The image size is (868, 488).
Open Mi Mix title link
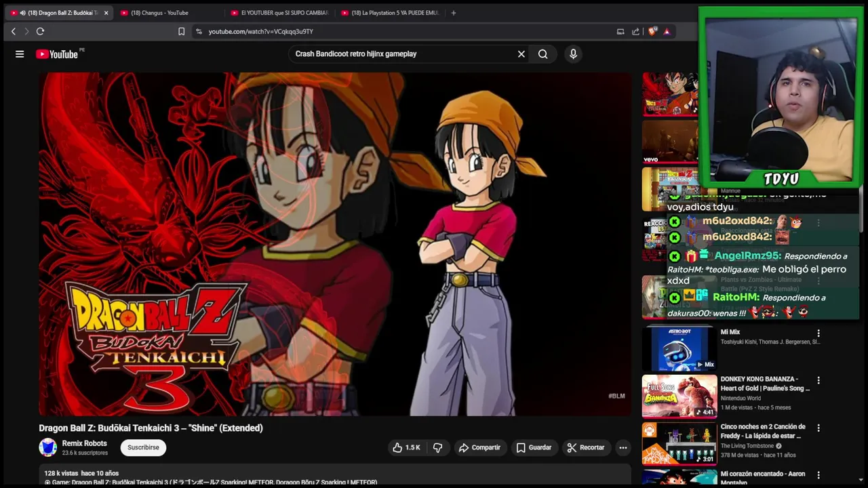(x=730, y=332)
